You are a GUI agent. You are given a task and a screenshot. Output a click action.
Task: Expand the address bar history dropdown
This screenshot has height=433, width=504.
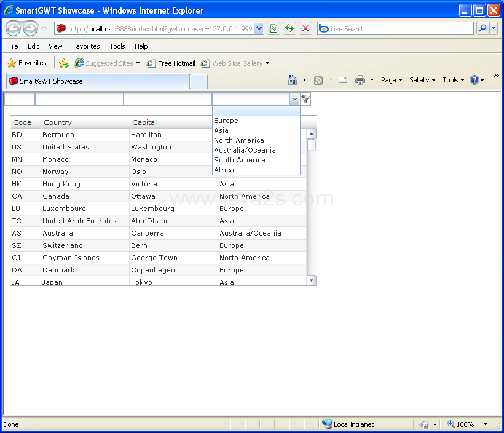(x=259, y=29)
